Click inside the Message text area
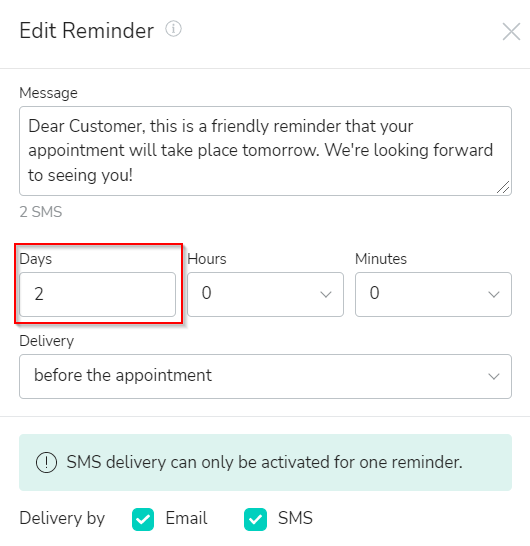Screen dimensions: 530x546 pyautogui.click(x=265, y=151)
